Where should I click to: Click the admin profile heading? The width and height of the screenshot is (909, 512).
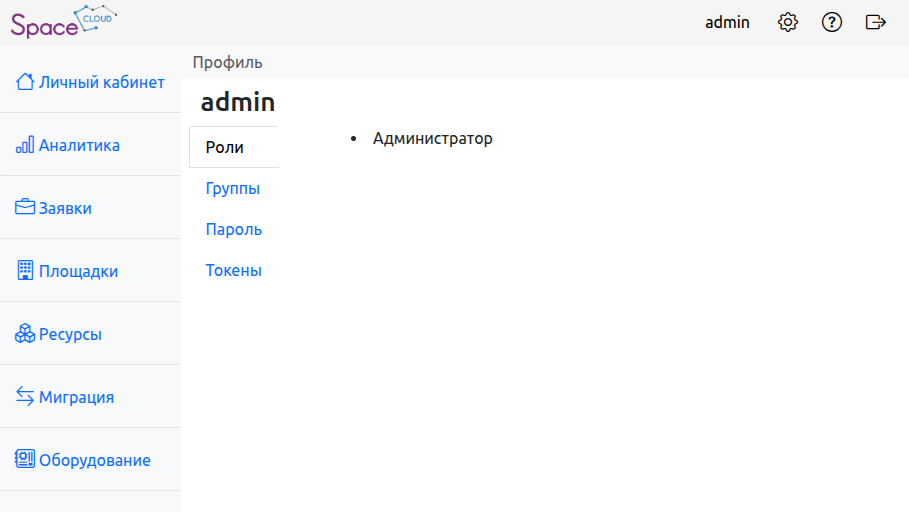(x=238, y=102)
